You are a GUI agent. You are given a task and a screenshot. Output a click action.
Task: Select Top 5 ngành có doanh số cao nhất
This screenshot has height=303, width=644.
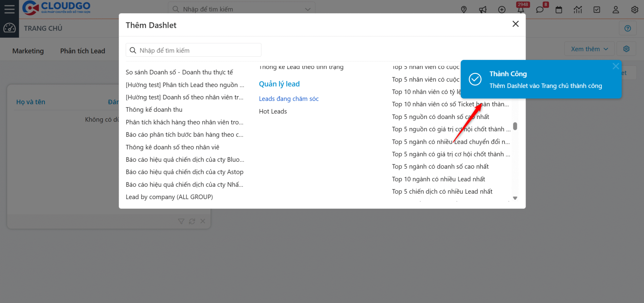440,167
